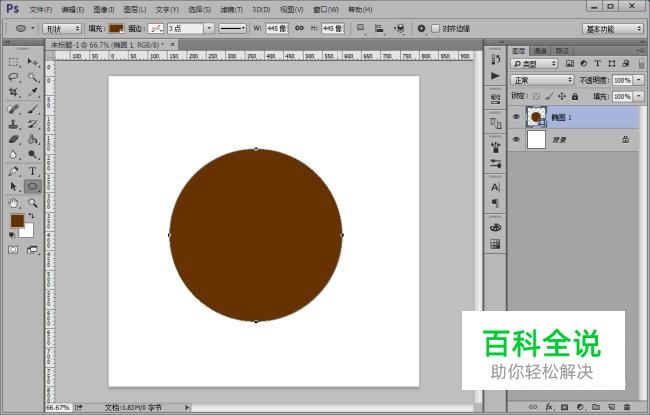Open the Character panel icon

495,187
